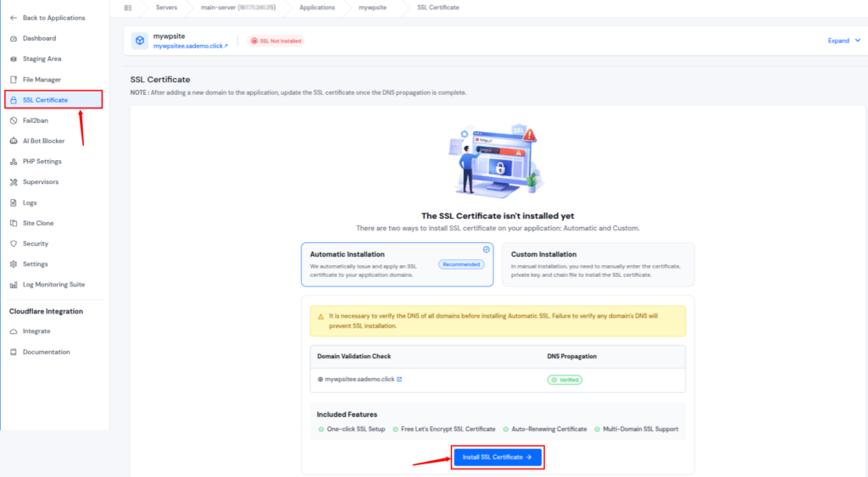Viewport: 868px width, 477px height.
Task: Click the Auto-Renewing Certificate feature
Action: (545, 429)
